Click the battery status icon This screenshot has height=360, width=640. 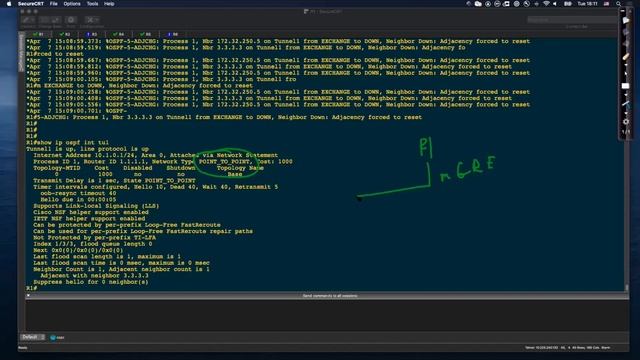coord(568,4)
